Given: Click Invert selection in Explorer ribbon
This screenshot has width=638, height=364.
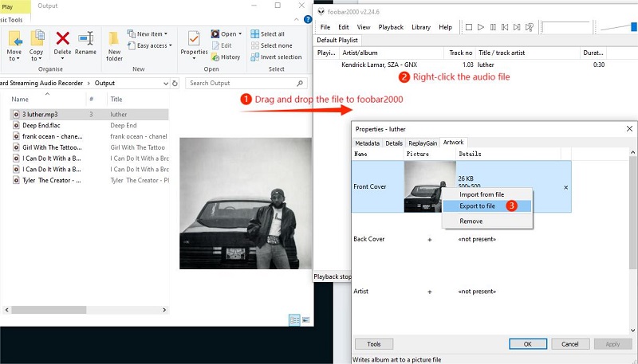Looking at the screenshot, I should coord(276,57).
